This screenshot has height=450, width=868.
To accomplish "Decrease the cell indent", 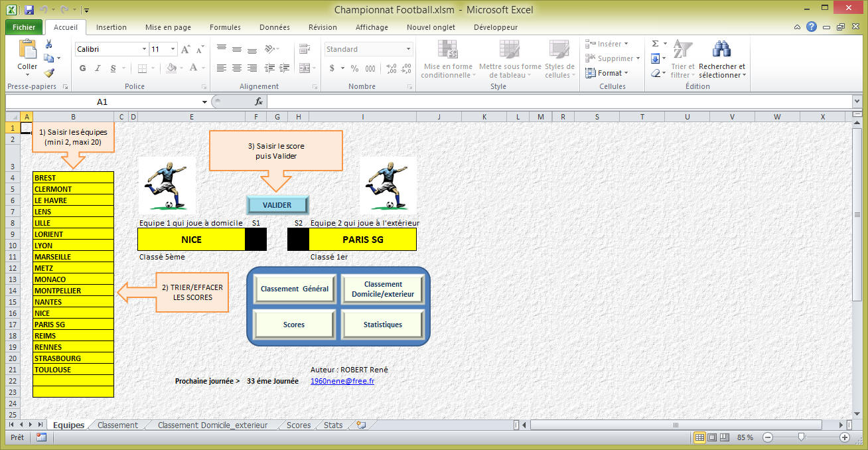I will click(269, 68).
